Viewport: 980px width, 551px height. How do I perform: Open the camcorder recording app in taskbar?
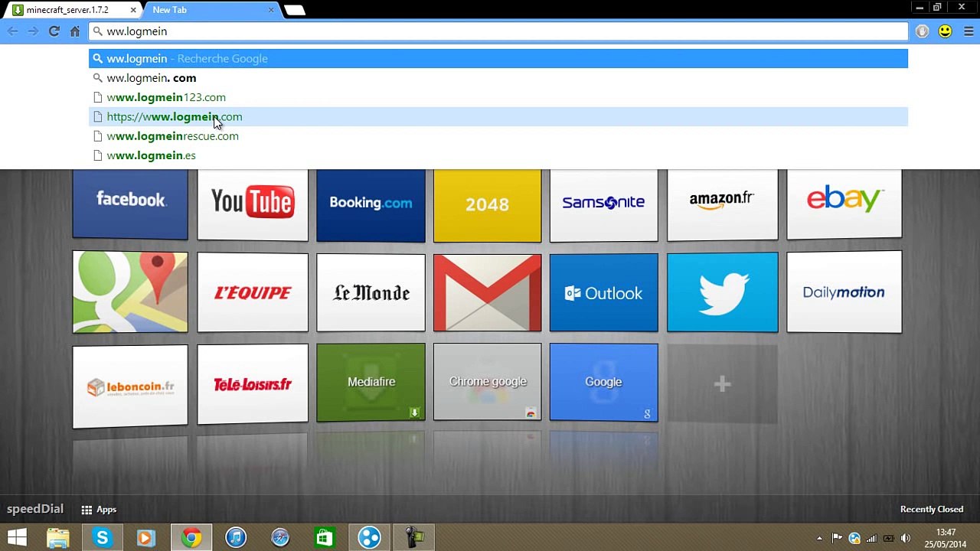pos(414,538)
